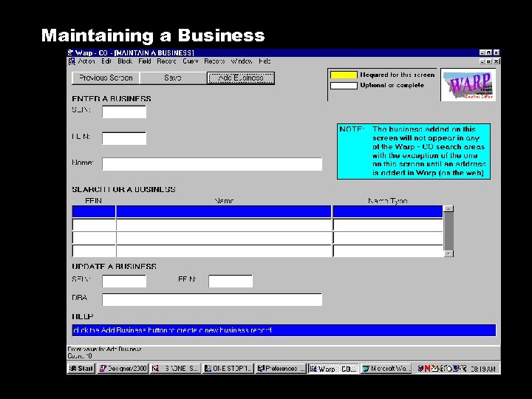The width and height of the screenshot is (532, 399).
Task: Click the Warp window title bar icon
Action: (x=71, y=52)
